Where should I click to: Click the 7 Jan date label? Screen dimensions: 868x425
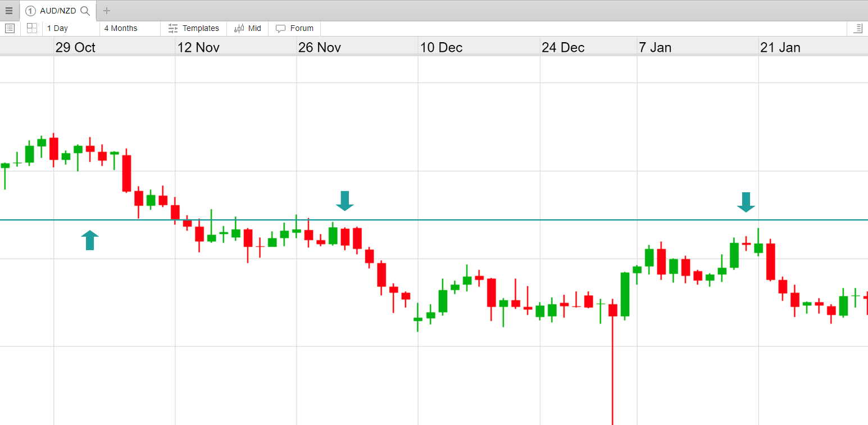pos(655,47)
